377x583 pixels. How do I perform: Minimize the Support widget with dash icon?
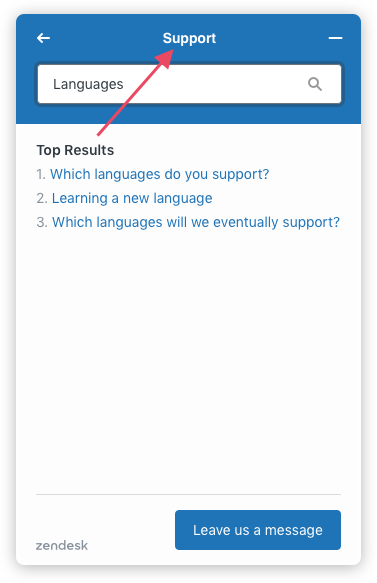pyautogui.click(x=335, y=38)
